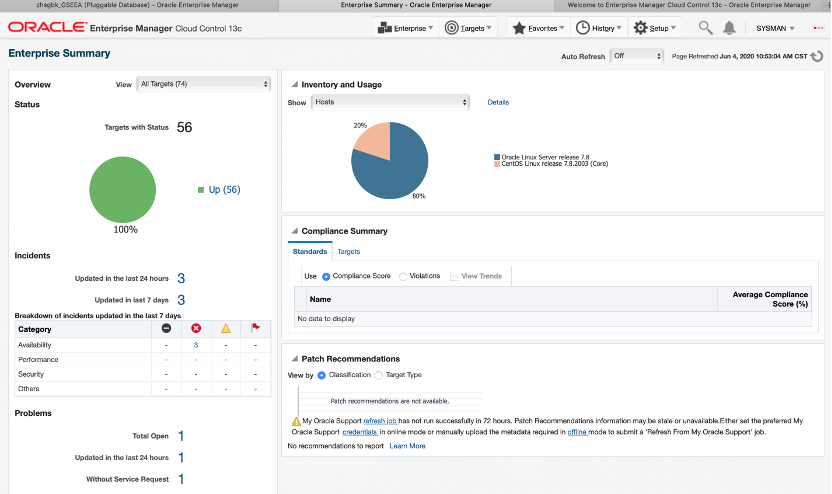Click the red dots overflow icon
The image size is (832, 494).
pos(818,28)
